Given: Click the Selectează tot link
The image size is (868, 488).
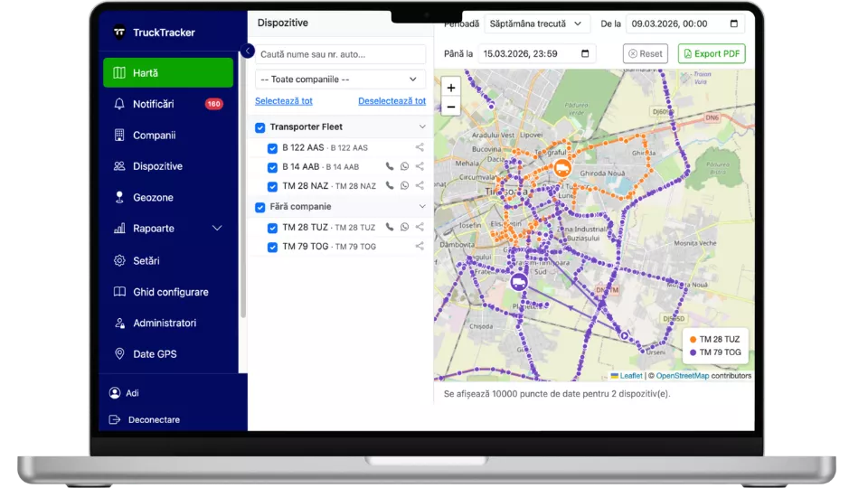Looking at the screenshot, I should click(283, 100).
